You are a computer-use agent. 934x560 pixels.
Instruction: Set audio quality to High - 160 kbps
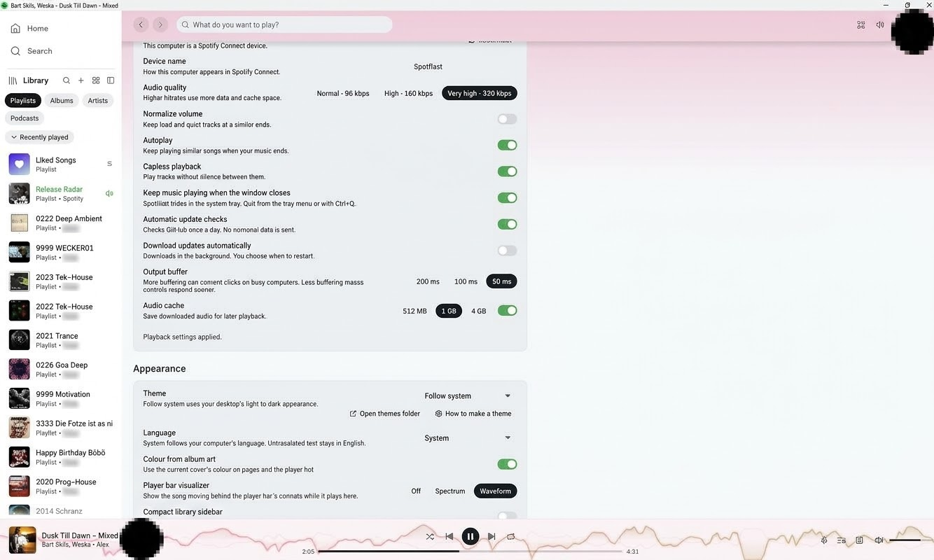[408, 93]
